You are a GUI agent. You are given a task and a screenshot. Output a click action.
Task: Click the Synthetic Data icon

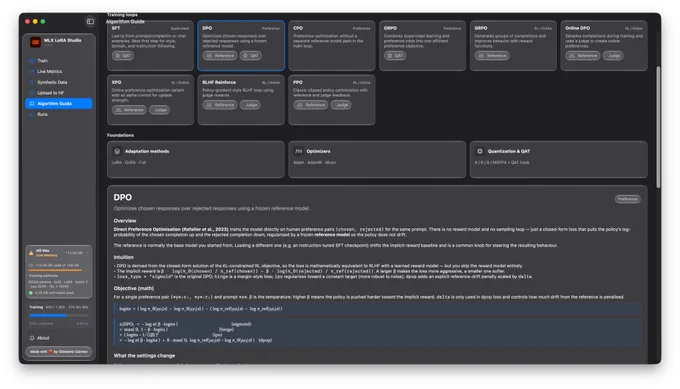tap(32, 82)
